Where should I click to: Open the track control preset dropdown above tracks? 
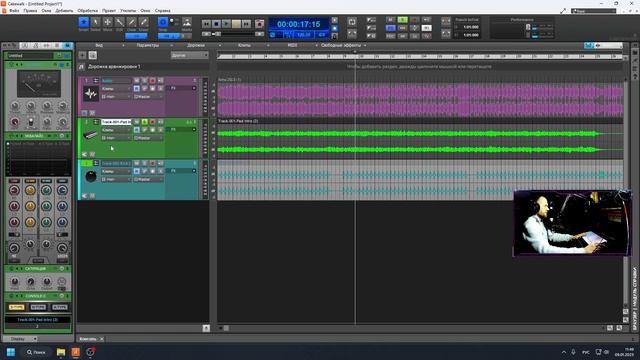[189, 55]
